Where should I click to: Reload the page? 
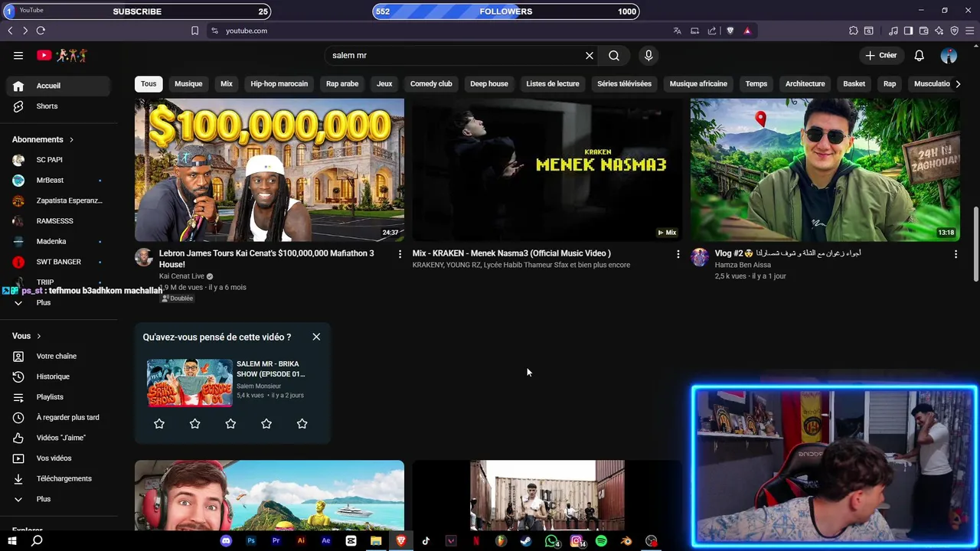click(x=41, y=31)
